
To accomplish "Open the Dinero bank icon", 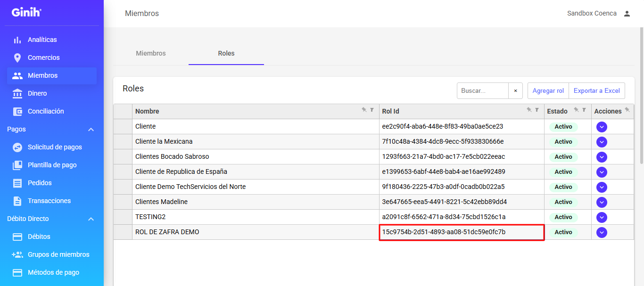I will (x=17, y=93).
